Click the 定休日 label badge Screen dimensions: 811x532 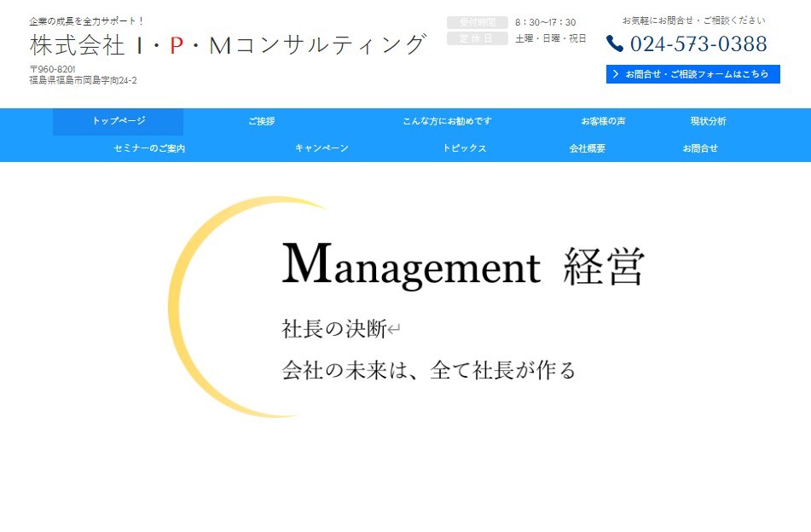pyautogui.click(x=477, y=38)
